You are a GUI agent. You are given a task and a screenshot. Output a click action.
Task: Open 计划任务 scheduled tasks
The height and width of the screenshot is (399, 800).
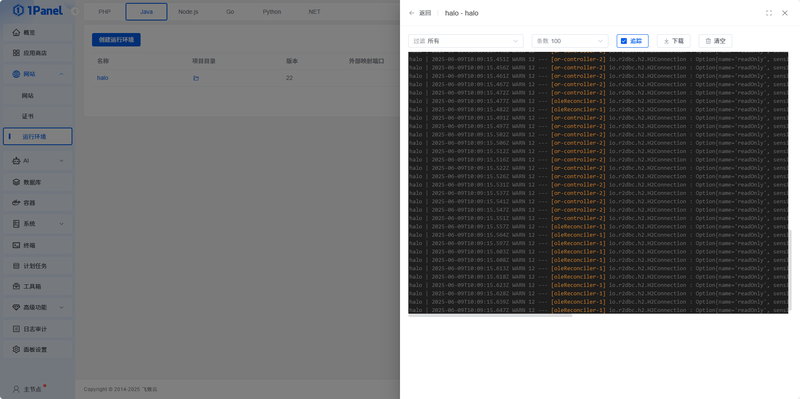pos(38,266)
